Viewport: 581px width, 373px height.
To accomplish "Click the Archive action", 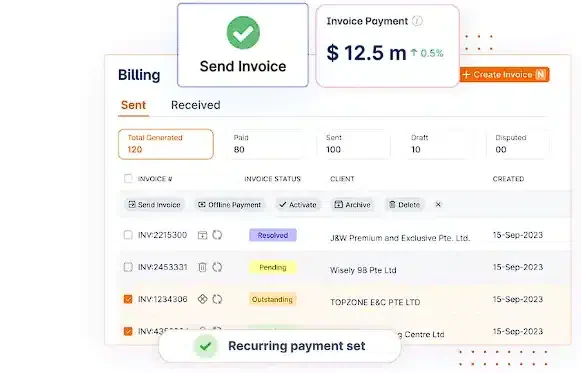I will pyautogui.click(x=352, y=204).
